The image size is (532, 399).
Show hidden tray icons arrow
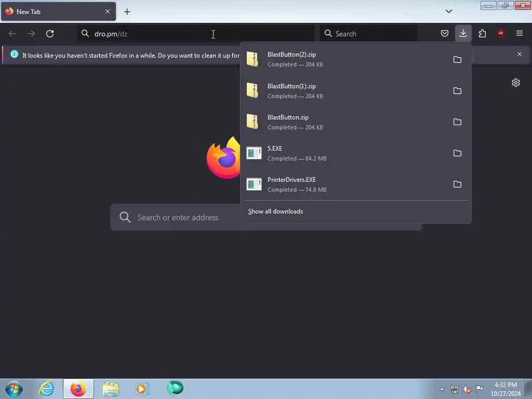442,390
